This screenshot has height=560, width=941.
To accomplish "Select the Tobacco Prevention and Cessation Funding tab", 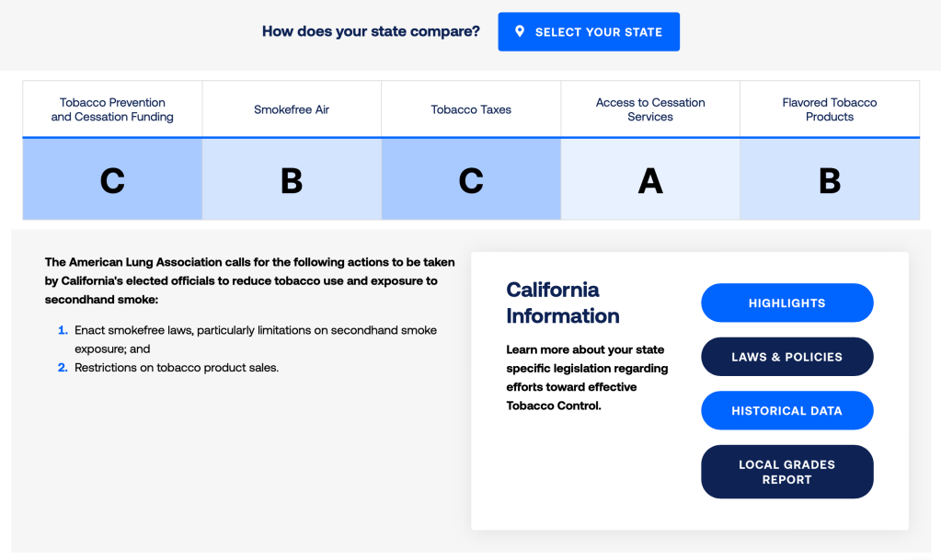I will click(x=112, y=109).
